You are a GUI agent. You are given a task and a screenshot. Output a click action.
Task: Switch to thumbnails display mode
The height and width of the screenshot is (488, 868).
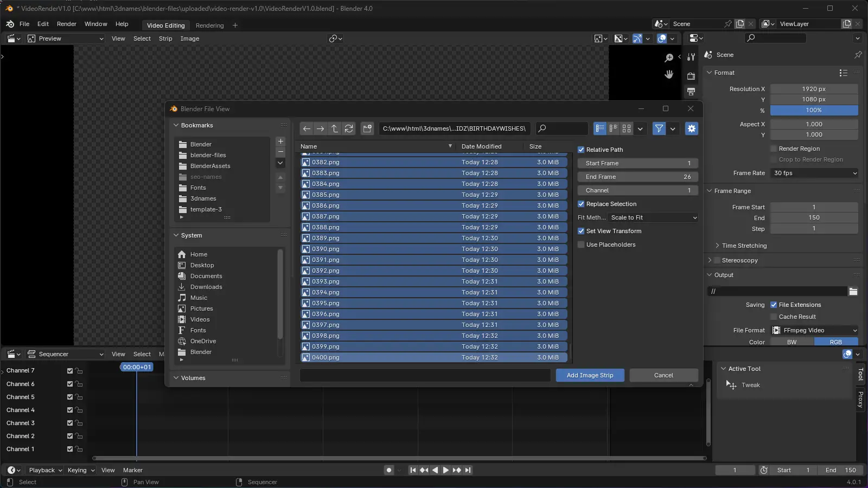click(627, 129)
